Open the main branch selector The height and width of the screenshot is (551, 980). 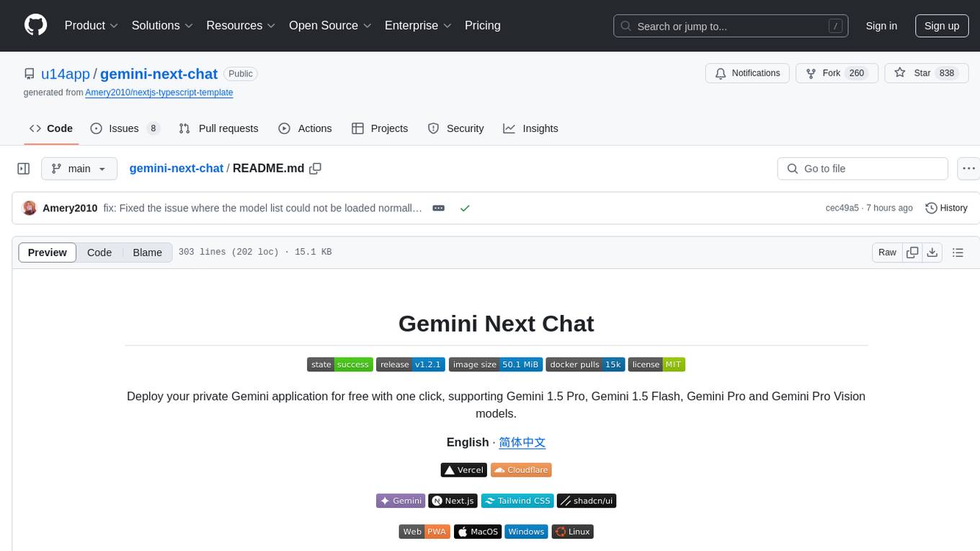[79, 169]
